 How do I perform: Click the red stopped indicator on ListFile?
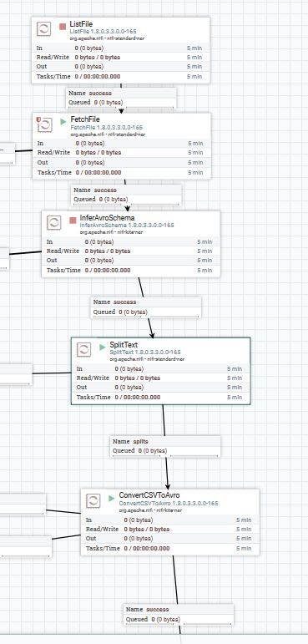(63, 27)
